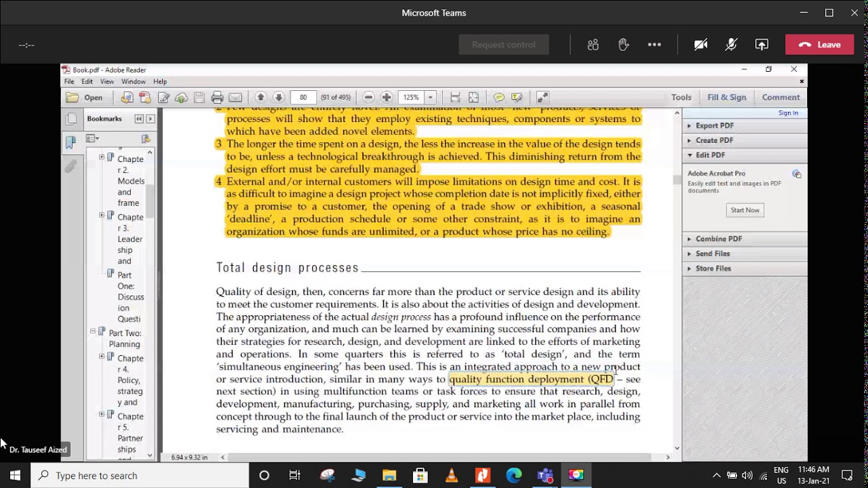
Task: Click the page number field showing 80
Action: coord(303,98)
